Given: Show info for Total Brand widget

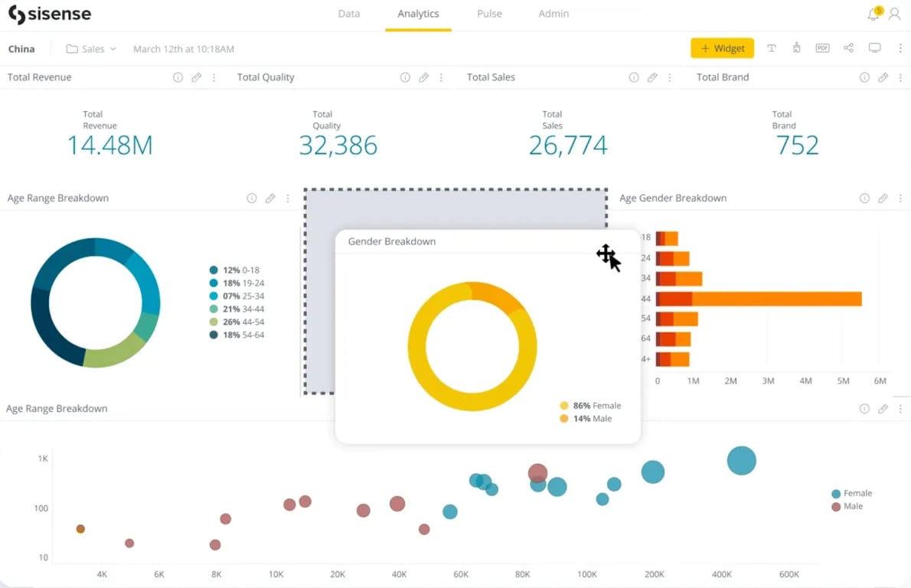Looking at the screenshot, I should [x=864, y=77].
